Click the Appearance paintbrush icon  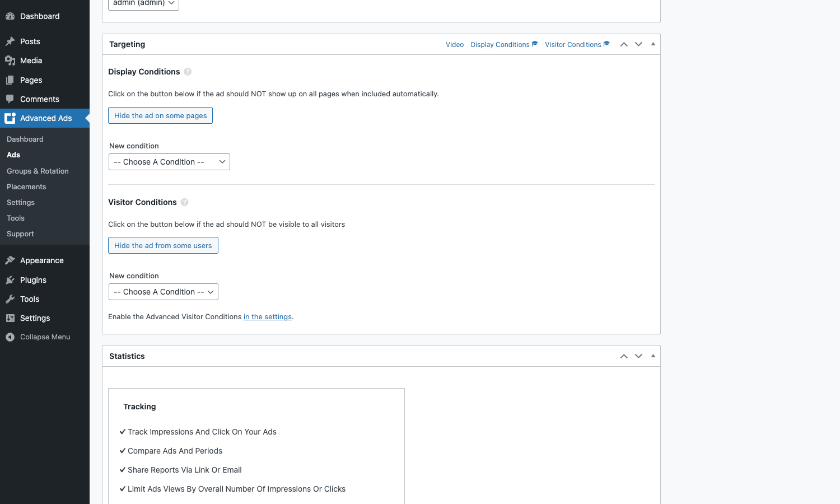pyautogui.click(x=10, y=260)
